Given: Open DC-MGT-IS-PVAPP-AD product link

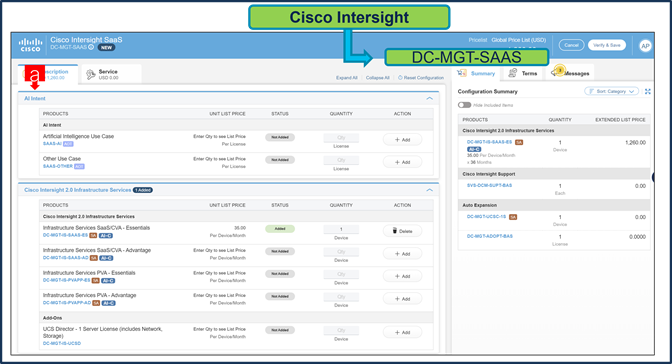Looking at the screenshot, I should 67,303.
